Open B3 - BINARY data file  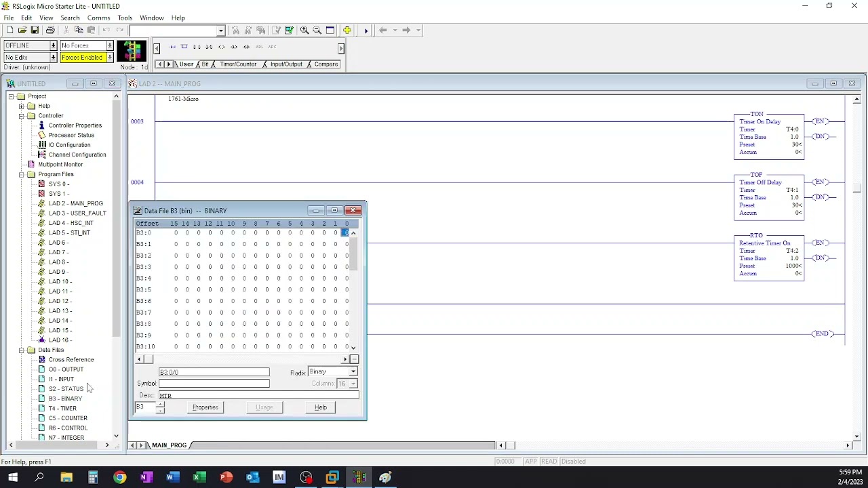[x=65, y=399]
